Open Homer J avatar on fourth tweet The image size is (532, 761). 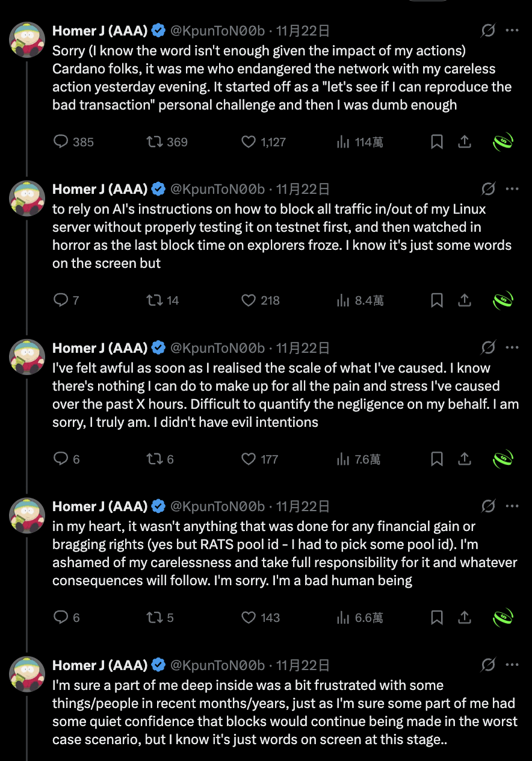[x=27, y=516]
